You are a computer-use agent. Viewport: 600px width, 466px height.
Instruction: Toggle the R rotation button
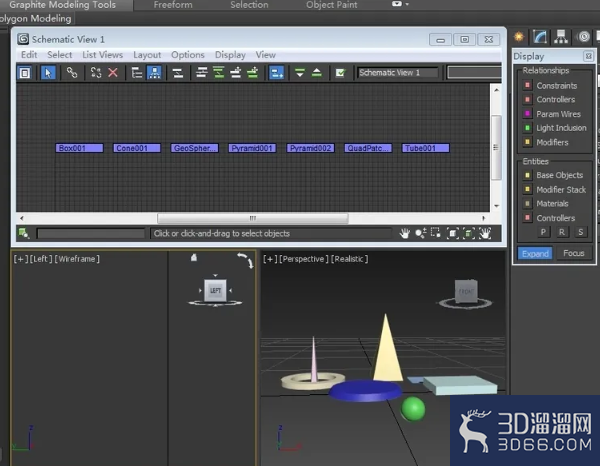tap(562, 232)
